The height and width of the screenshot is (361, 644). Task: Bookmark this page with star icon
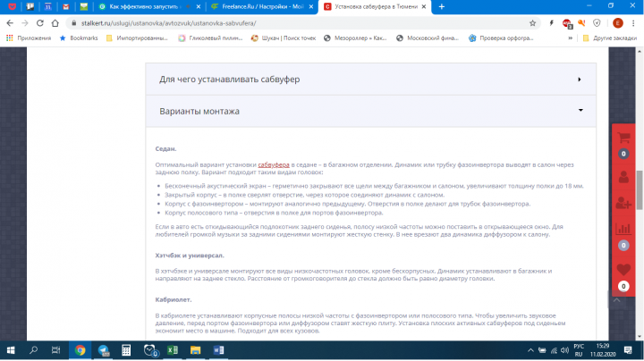(533, 23)
